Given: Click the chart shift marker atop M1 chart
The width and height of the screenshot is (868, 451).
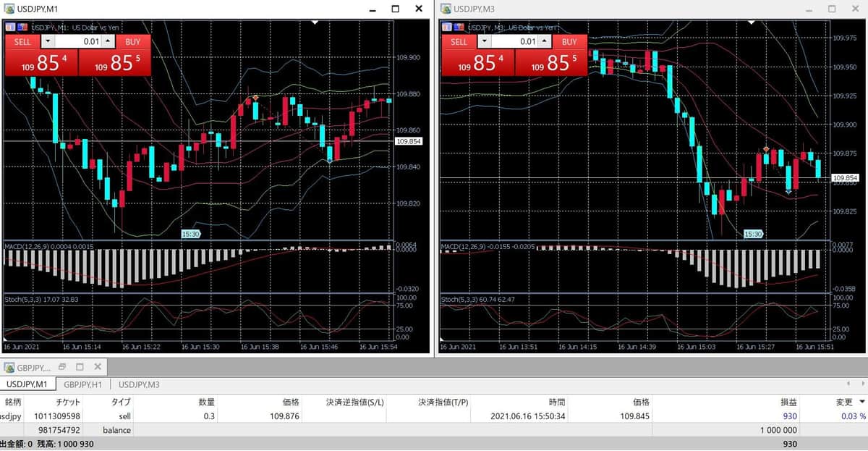Looking at the screenshot, I should click(315, 22).
